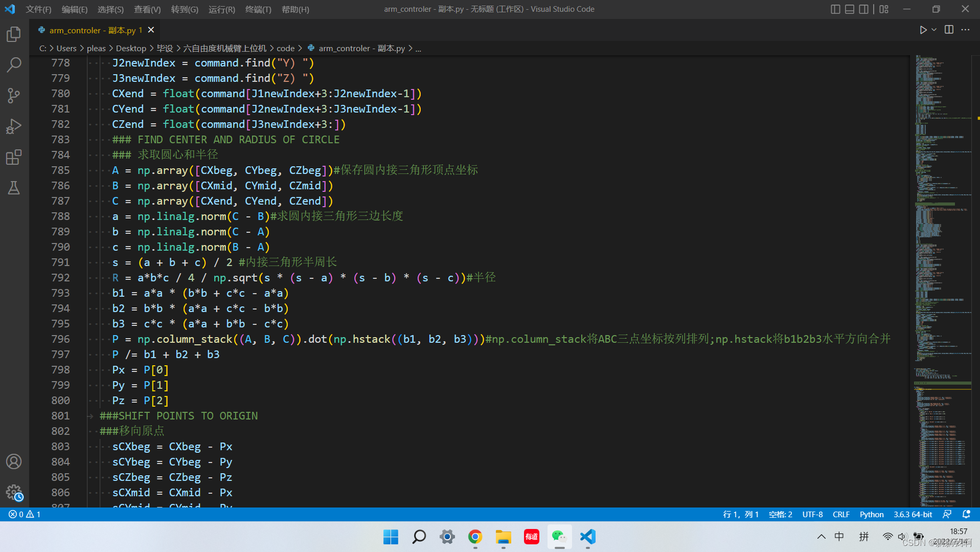
Task: Open the 帮助(H) menu
Action: coord(295,9)
